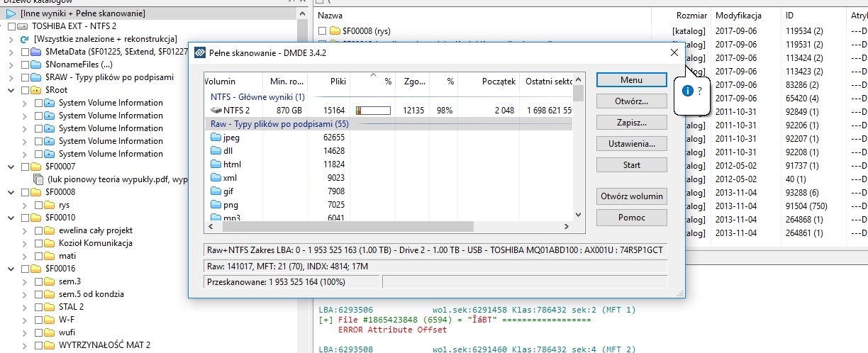
Task: Click the TOSHIBA EXT drive icon
Action: [x=23, y=26]
